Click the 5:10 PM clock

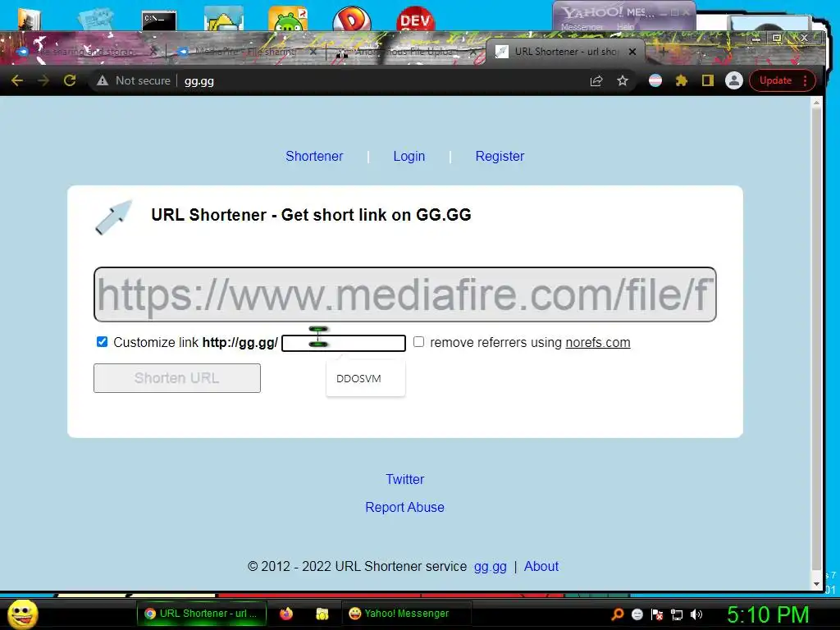pyautogui.click(x=767, y=614)
